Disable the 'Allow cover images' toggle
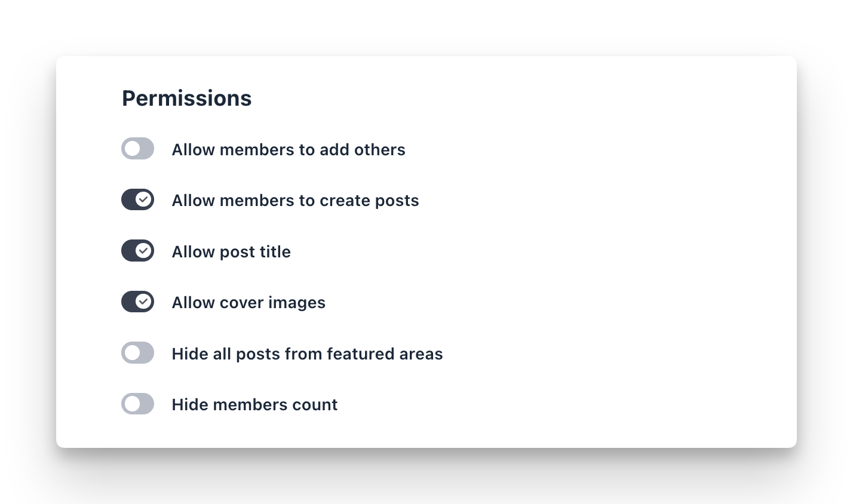 (137, 302)
